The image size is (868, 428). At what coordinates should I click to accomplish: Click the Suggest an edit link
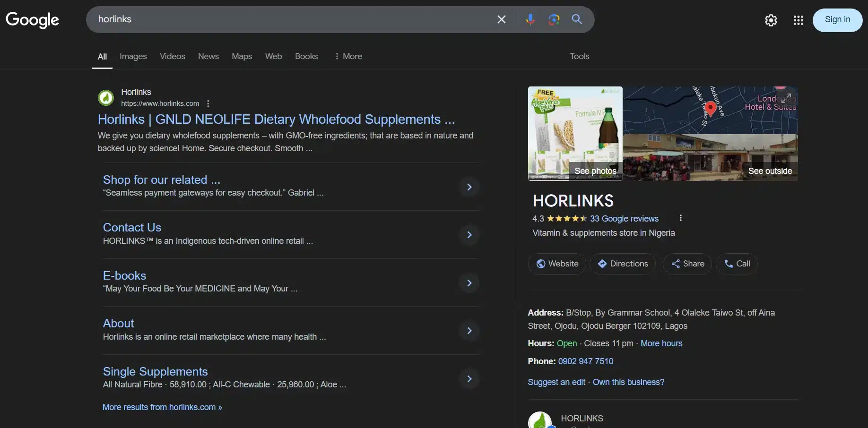[x=556, y=382]
